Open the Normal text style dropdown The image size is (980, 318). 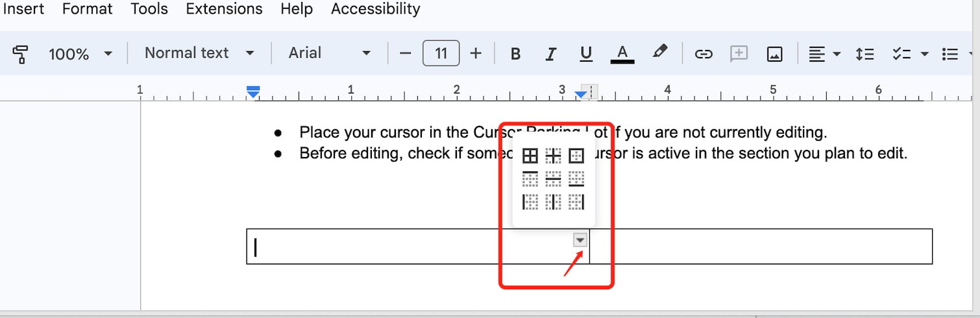click(x=199, y=53)
